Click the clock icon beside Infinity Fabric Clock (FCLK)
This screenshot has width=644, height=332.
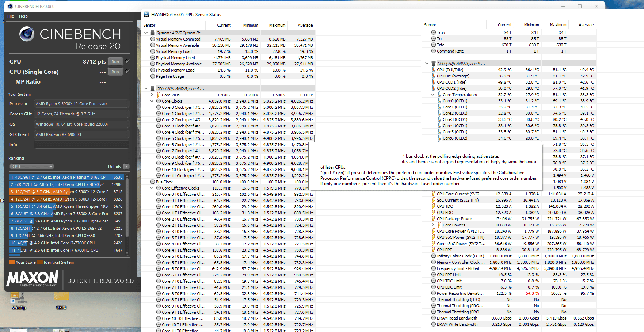(434, 256)
